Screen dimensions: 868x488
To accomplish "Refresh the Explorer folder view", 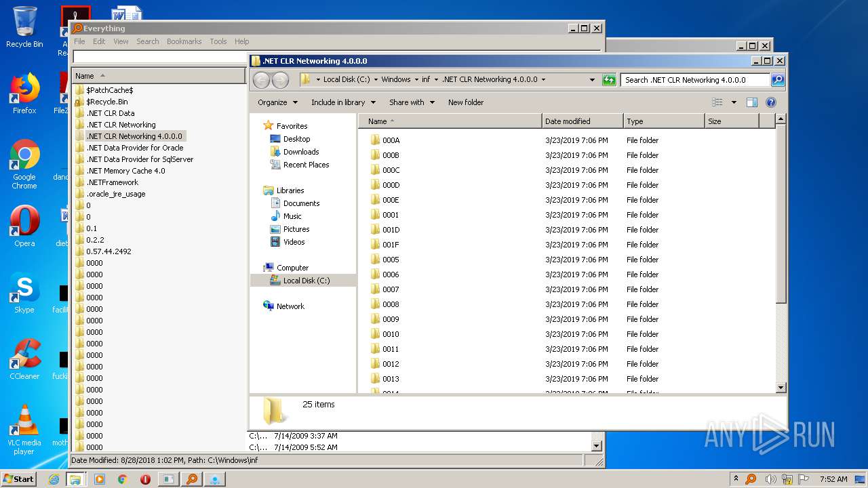I will click(x=609, y=80).
